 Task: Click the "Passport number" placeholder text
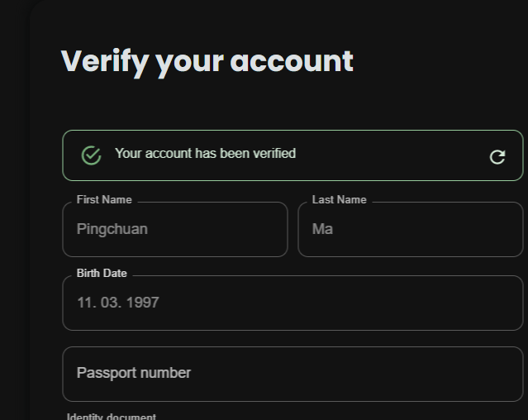click(x=134, y=374)
